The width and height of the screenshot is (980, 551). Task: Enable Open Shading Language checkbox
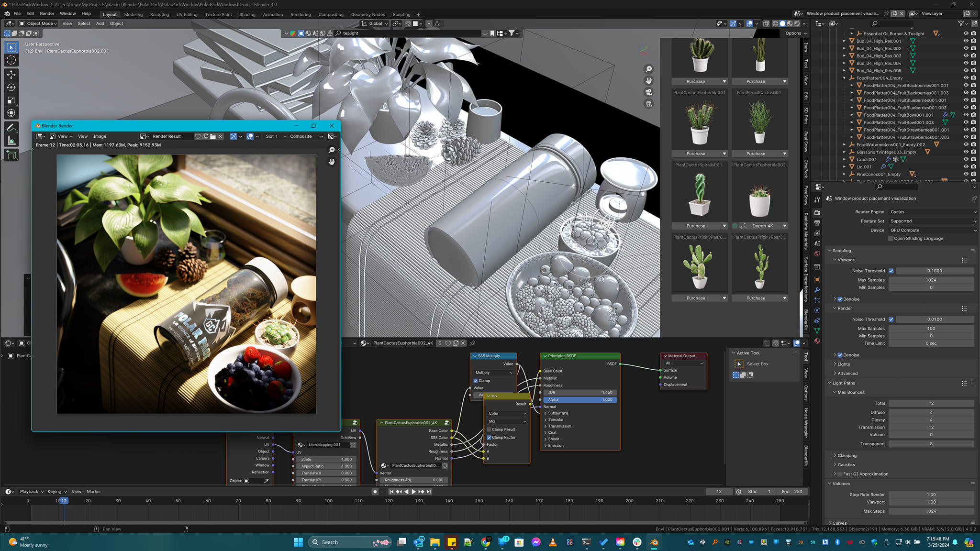(x=891, y=239)
